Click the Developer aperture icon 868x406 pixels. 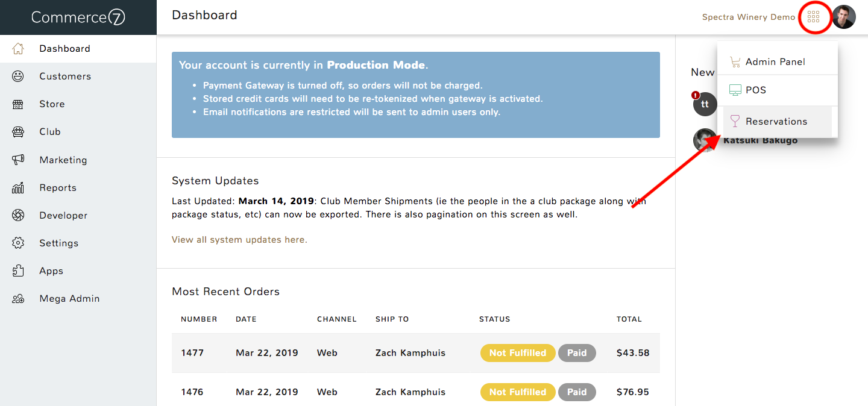(18, 215)
